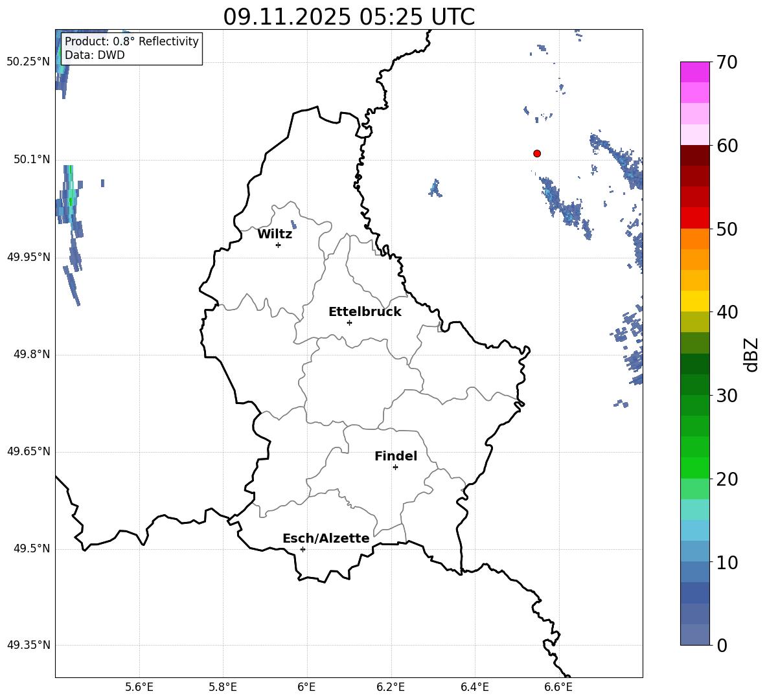Click the bright green swatch above 20
The image size is (767, 700).
pos(694,468)
